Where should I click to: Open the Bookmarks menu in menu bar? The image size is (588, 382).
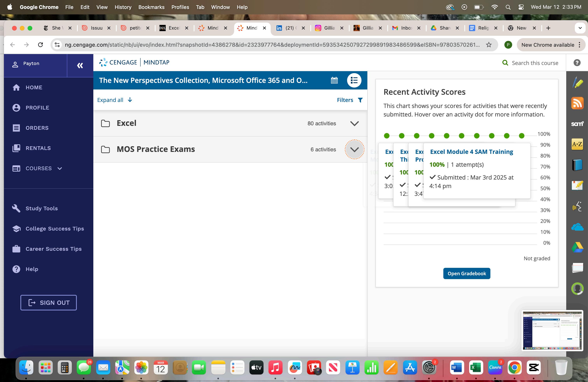[151, 7]
